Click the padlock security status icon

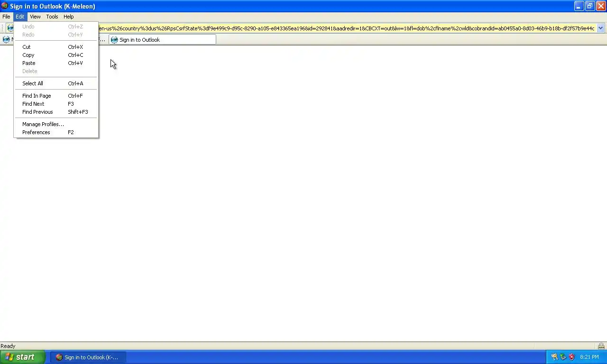601,346
